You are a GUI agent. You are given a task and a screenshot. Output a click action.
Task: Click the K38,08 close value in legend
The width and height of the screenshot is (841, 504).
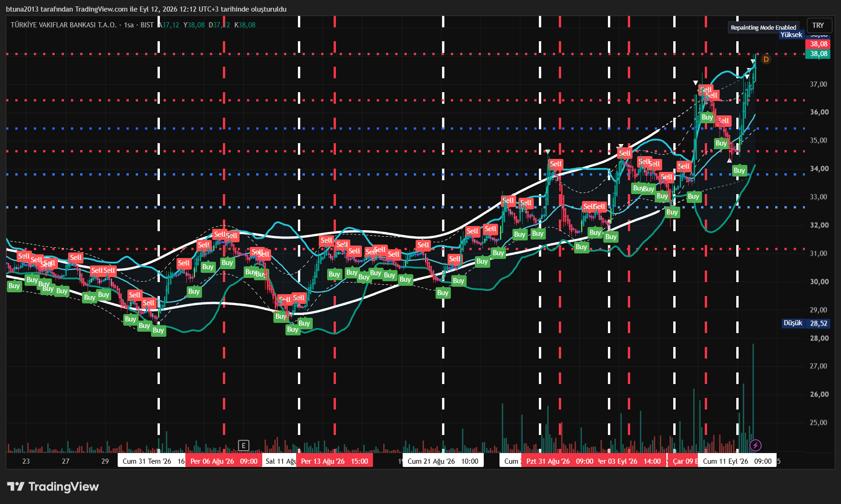[245, 25]
